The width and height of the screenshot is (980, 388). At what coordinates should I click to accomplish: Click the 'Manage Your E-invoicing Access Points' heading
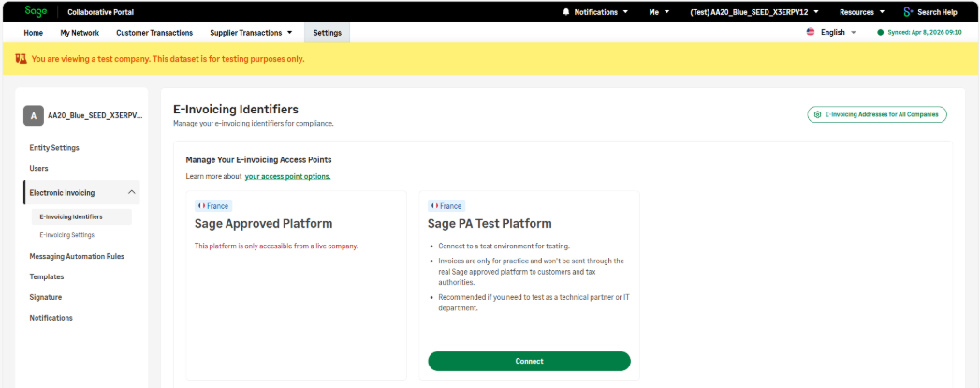coord(258,159)
